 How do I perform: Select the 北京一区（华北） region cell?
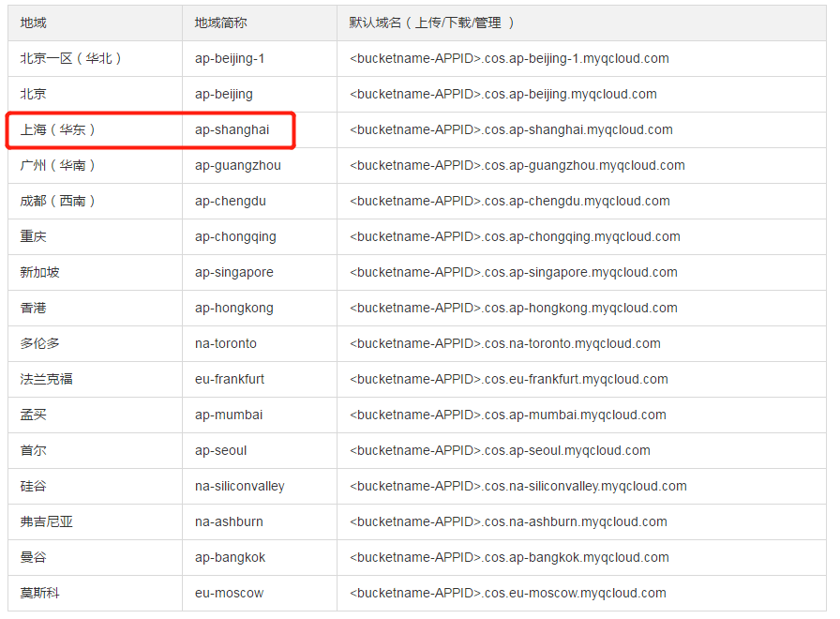pyautogui.click(x=71, y=58)
